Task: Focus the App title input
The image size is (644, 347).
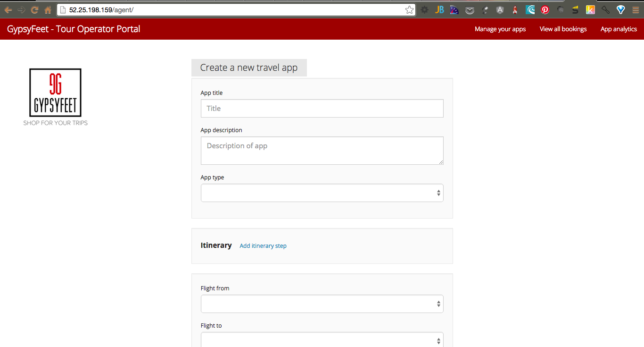Action: tap(322, 108)
